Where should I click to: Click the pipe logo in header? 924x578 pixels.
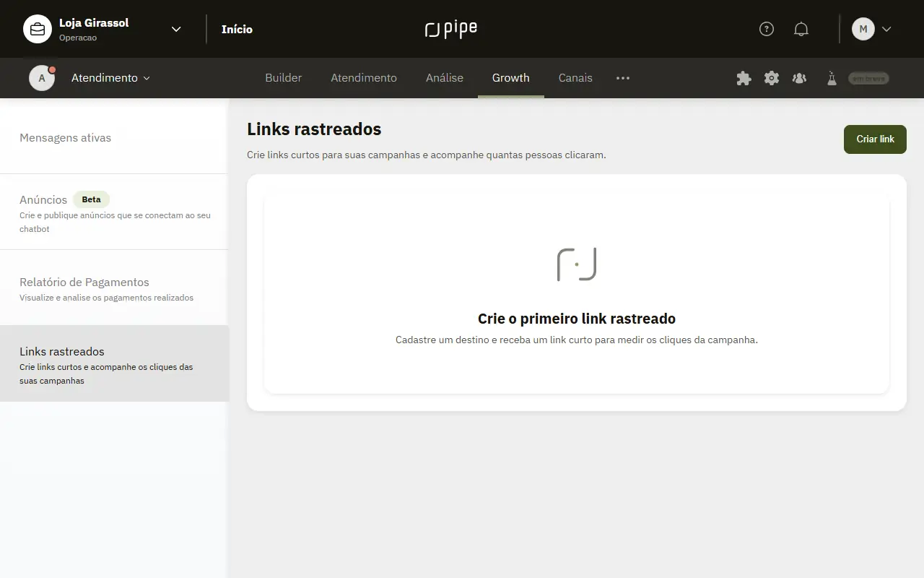(x=451, y=29)
